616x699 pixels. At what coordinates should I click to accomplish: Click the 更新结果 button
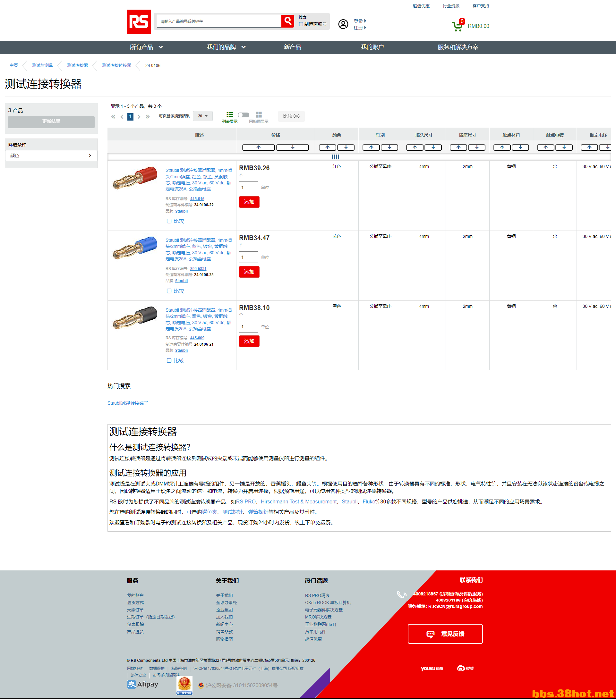click(51, 122)
